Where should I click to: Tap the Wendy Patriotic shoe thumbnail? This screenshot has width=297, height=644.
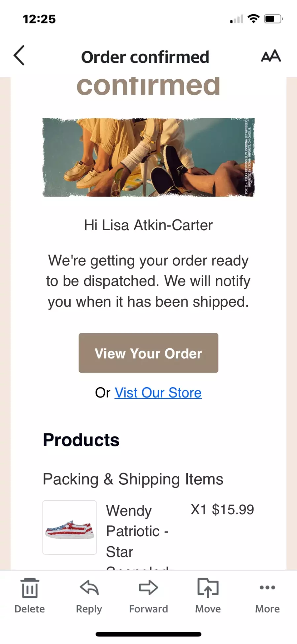click(70, 527)
